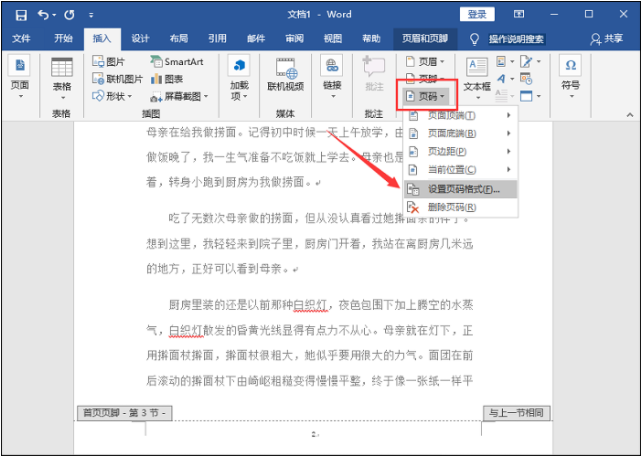Click the 文本框 text box icon

point(477,74)
